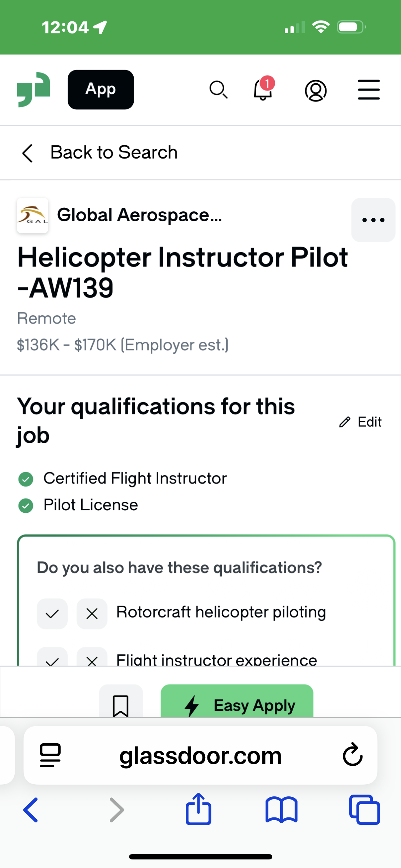Open the Safari share sheet

(199, 809)
